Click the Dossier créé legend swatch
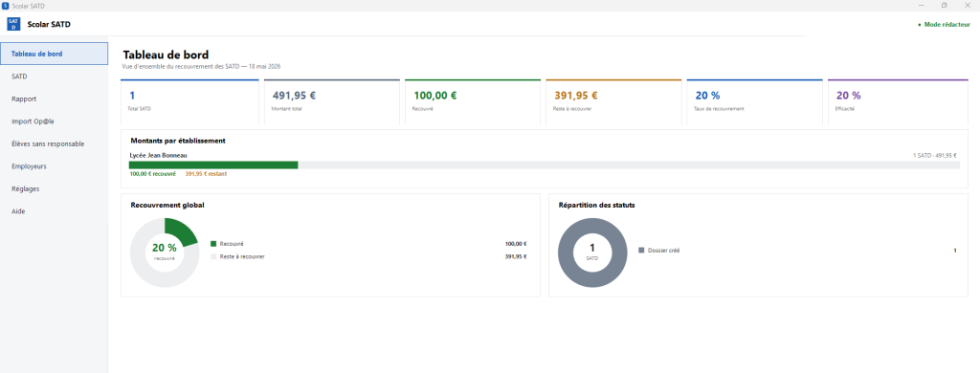Image resolution: width=980 pixels, height=373 pixels. coord(641,250)
